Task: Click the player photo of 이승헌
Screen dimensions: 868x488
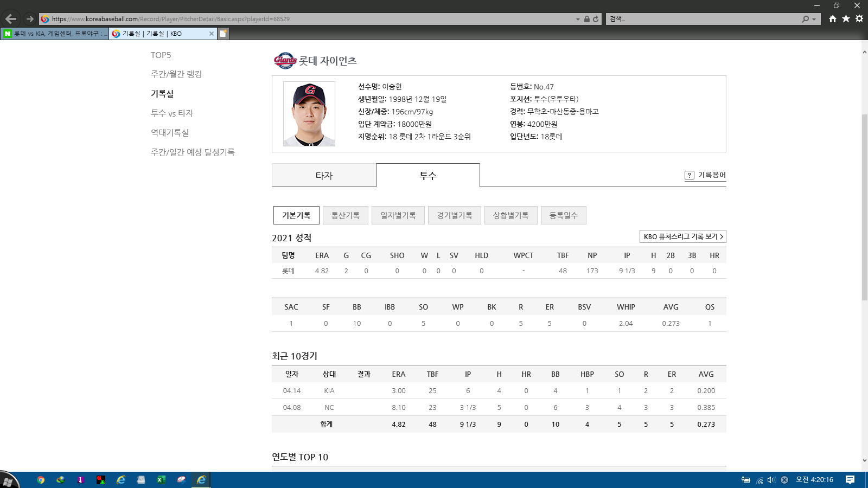Action: coord(309,114)
